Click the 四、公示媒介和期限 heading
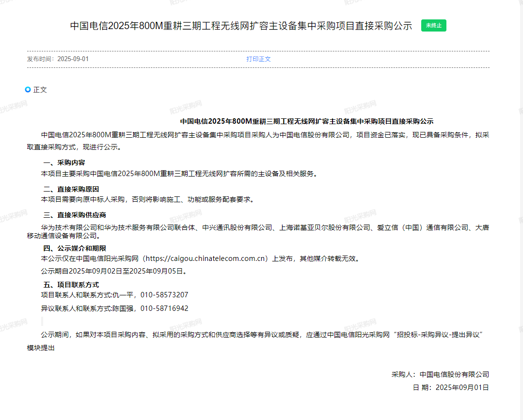523x420 pixels. pyautogui.click(x=74, y=248)
